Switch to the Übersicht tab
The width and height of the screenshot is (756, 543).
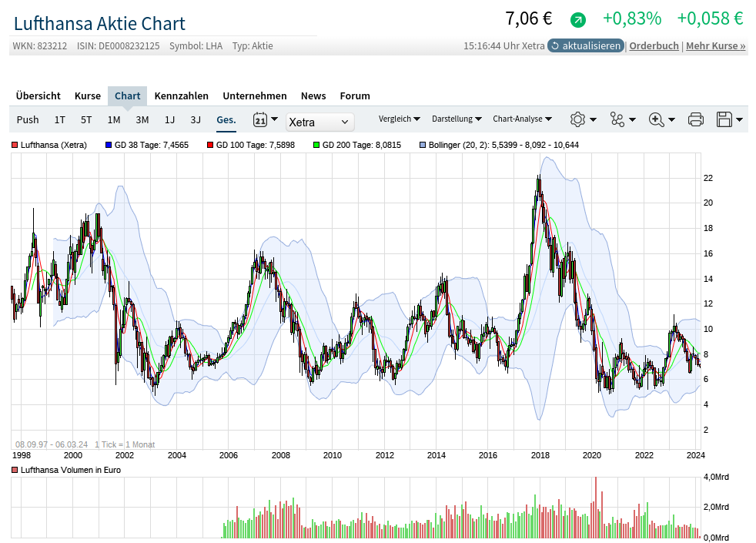tap(38, 96)
